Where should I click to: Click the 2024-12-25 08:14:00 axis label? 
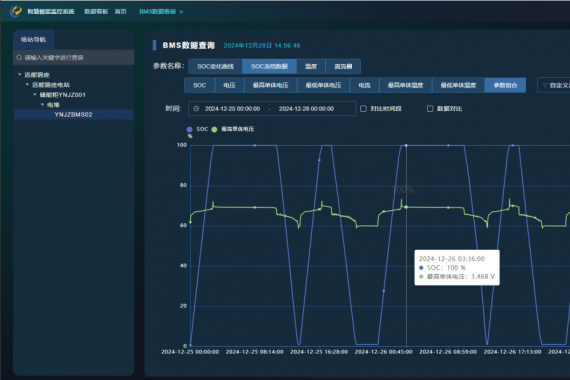(x=254, y=352)
